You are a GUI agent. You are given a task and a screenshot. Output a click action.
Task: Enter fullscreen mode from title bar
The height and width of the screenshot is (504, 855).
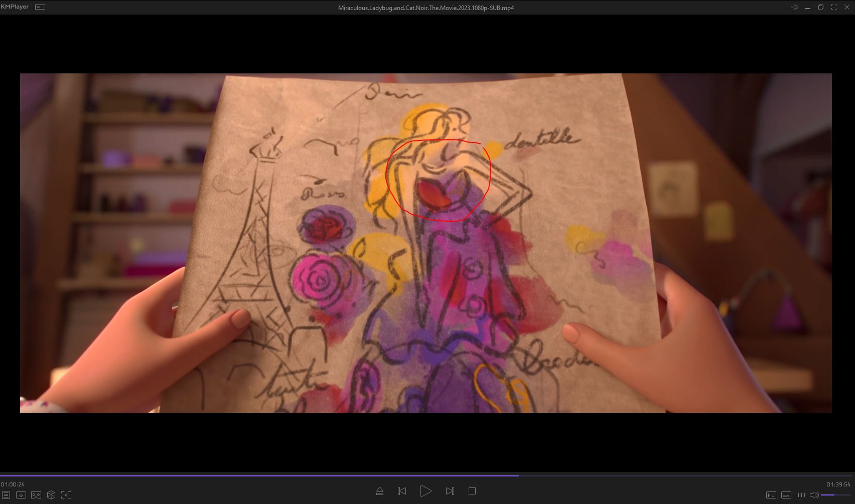coord(834,7)
